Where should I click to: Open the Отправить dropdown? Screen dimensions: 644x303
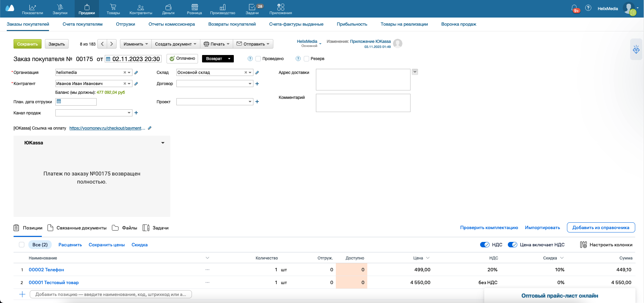pyautogui.click(x=253, y=44)
